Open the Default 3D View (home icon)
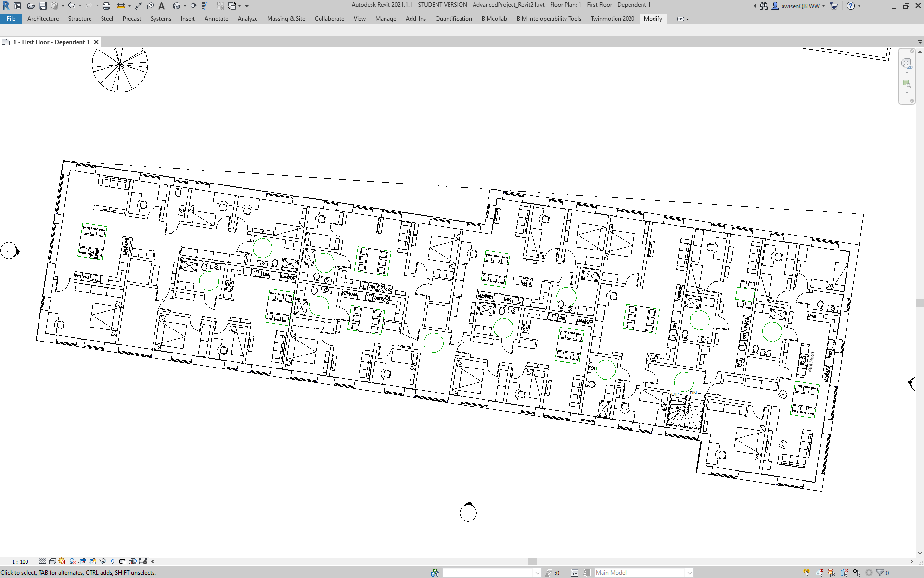 pos(175,5)
